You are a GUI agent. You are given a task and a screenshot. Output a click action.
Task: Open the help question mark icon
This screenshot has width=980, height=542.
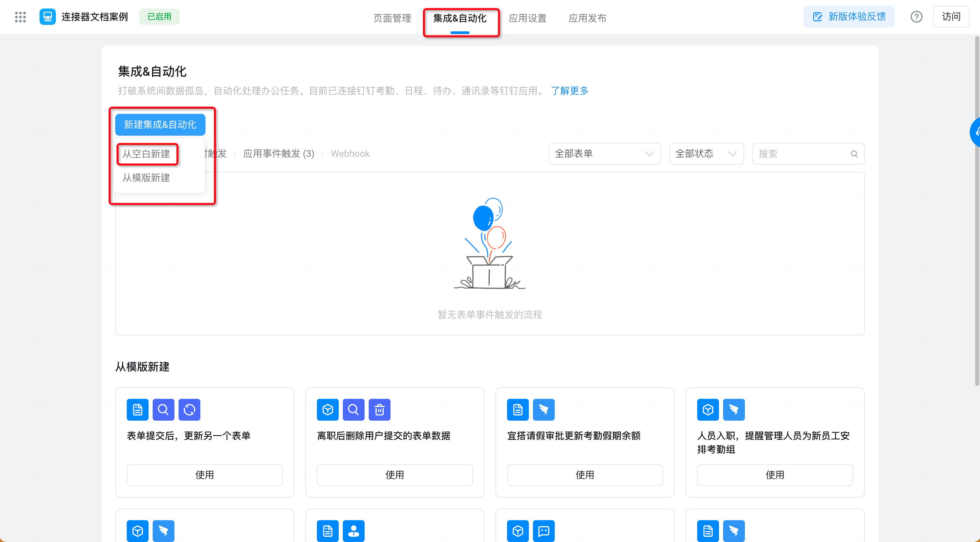pyautogui.click(x=917, y=17)
